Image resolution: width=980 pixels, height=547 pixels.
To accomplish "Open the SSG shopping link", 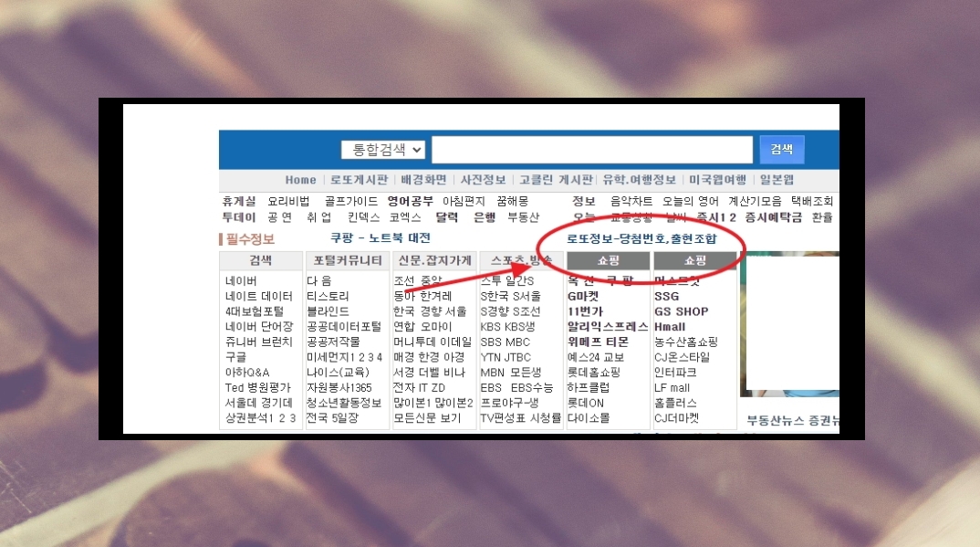I will tap(667, 296).
